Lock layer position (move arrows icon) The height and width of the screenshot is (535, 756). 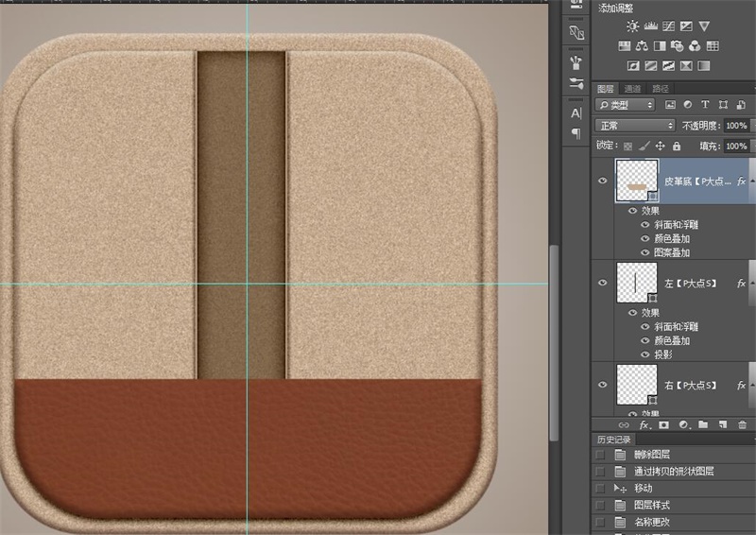coord(661,146)
